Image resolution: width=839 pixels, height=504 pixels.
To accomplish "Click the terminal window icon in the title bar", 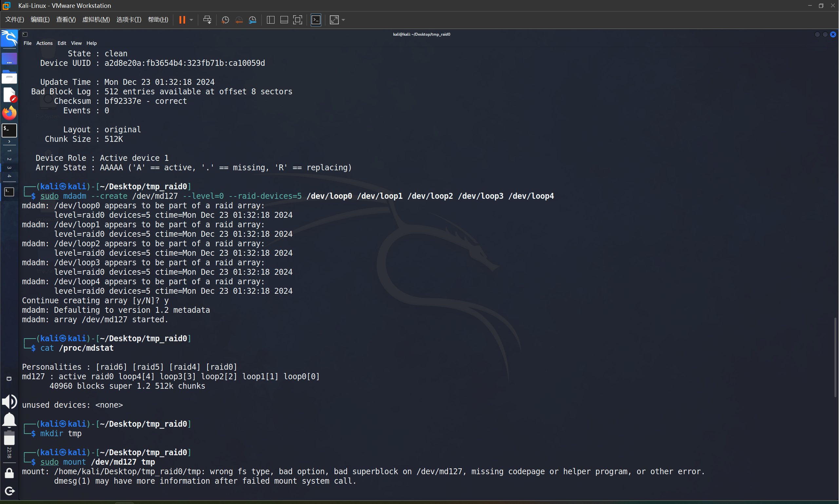I will (x=25, y=34).
